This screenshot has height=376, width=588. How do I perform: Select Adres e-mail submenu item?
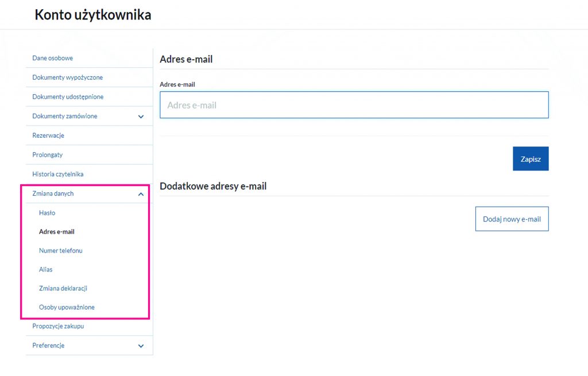tap(57, 232)
